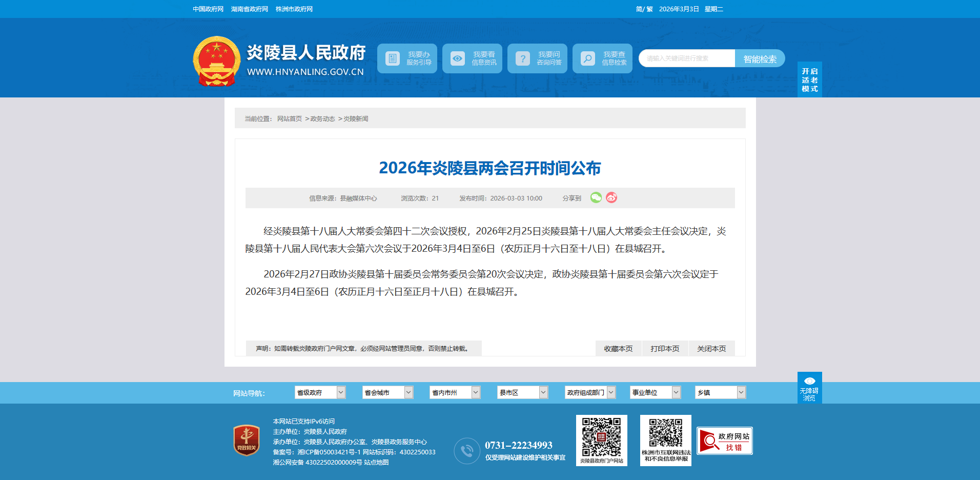Open the 乡镇 dropdown list
The image size is (980, 480).
pos(720,392)
